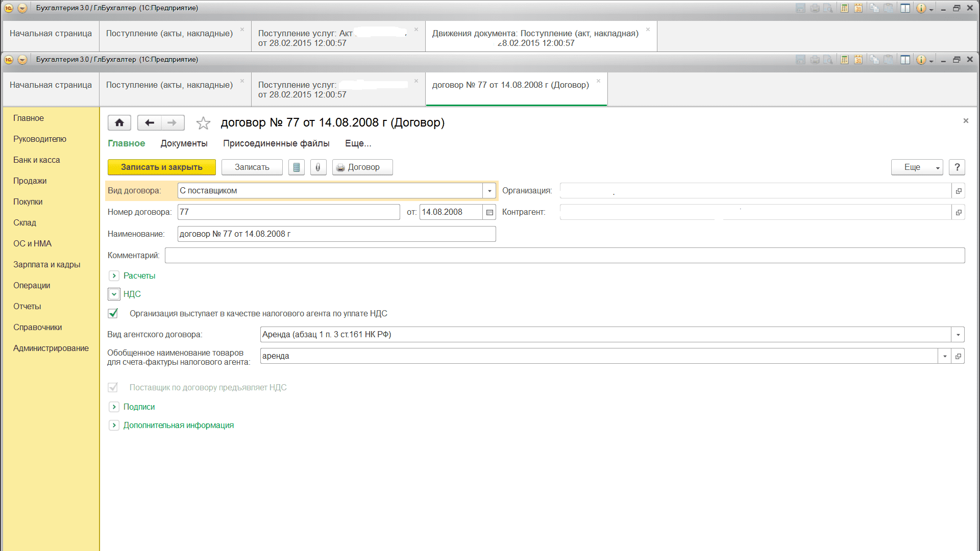Viewport: 980px width, 551px height.
Task: Open Вид агентского договора dropdown
Action: [958, 335]
